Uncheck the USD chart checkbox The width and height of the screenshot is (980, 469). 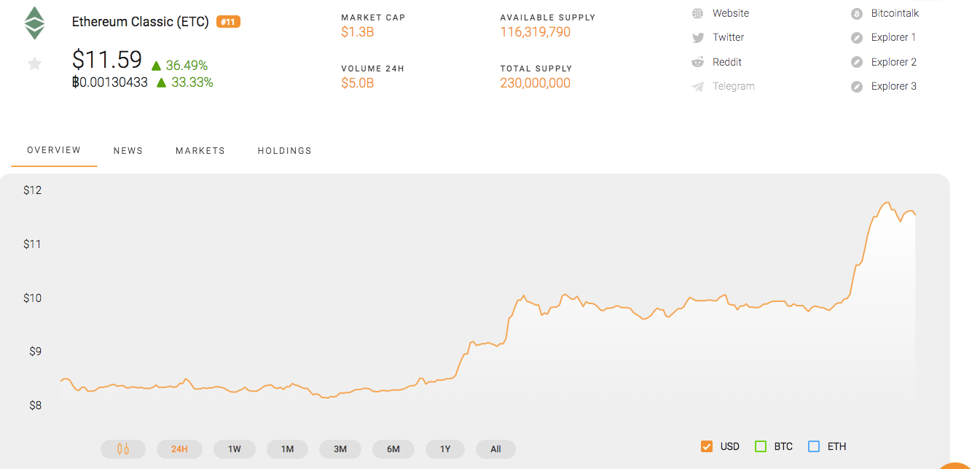point(706,446)
